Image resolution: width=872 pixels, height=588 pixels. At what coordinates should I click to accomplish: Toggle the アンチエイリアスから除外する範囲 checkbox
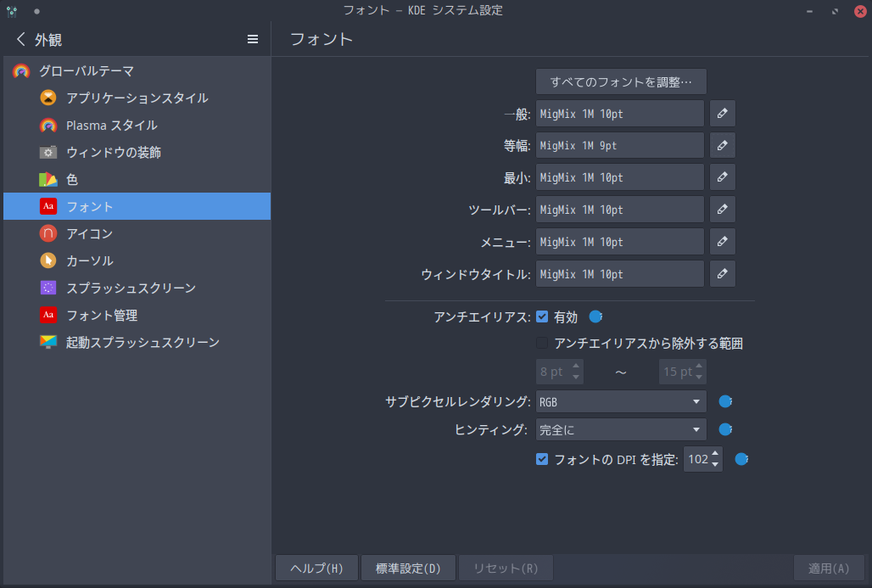pyautogui.click(x=542, y=344)
